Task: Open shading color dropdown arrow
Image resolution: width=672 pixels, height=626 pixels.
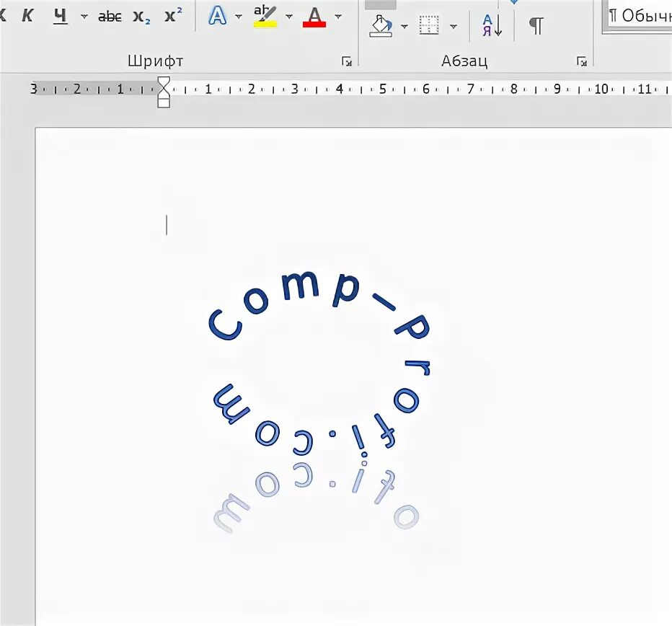Action: point(404,27)
